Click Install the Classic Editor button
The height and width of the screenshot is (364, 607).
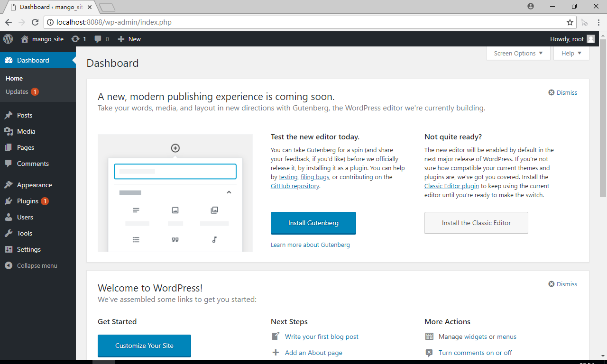pyautogui.click(x=476, y=223)
